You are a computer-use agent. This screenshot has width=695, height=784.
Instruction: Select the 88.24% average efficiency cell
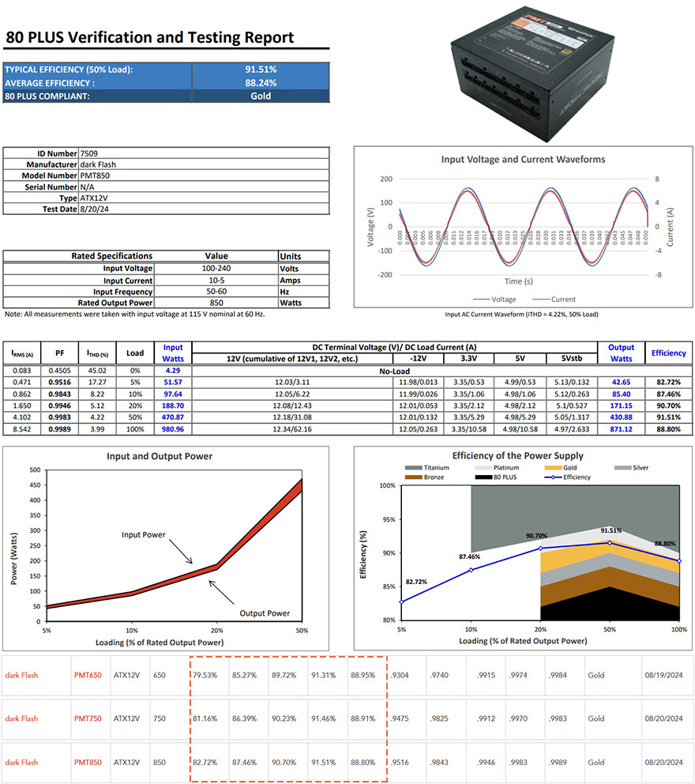point(261,82)
